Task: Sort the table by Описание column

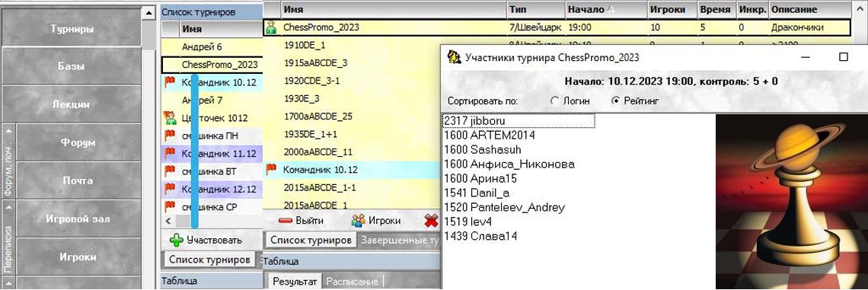Action: (810, 9)
